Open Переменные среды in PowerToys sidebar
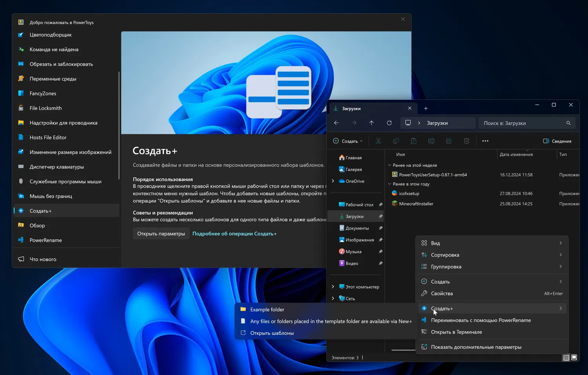This screenshot has width=588, height=375. [66, 79]
